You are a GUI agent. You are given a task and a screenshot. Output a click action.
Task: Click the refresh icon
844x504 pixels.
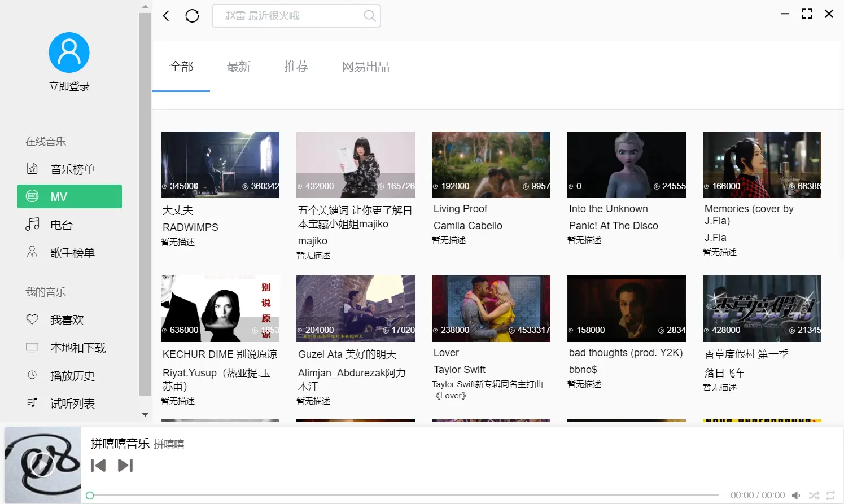pyautogui.click(x=192, y=16)
